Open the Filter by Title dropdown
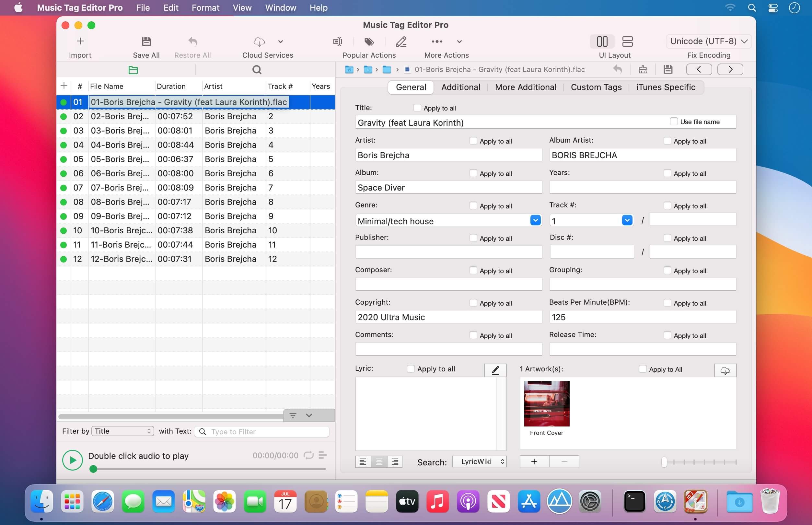The image size is (812, 525). [123, 431]
